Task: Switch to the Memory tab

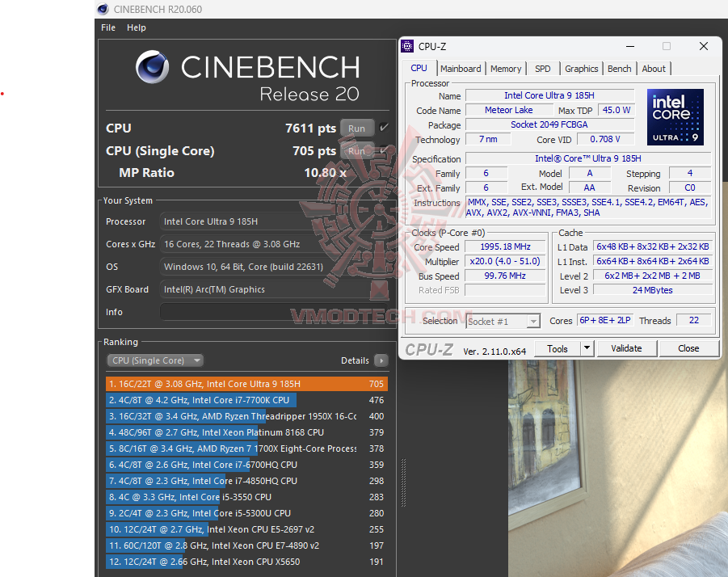Action: [x=506, y=69]
